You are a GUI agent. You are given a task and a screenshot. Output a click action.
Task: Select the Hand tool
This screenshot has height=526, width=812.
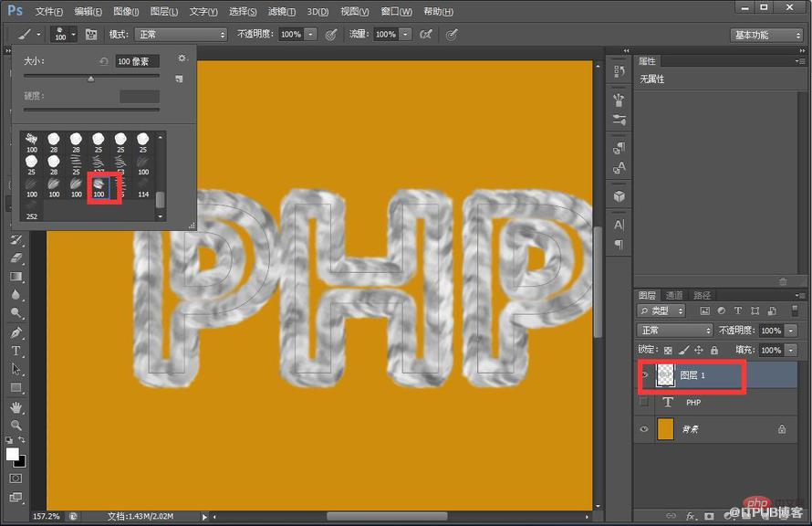tap(16, 406)
